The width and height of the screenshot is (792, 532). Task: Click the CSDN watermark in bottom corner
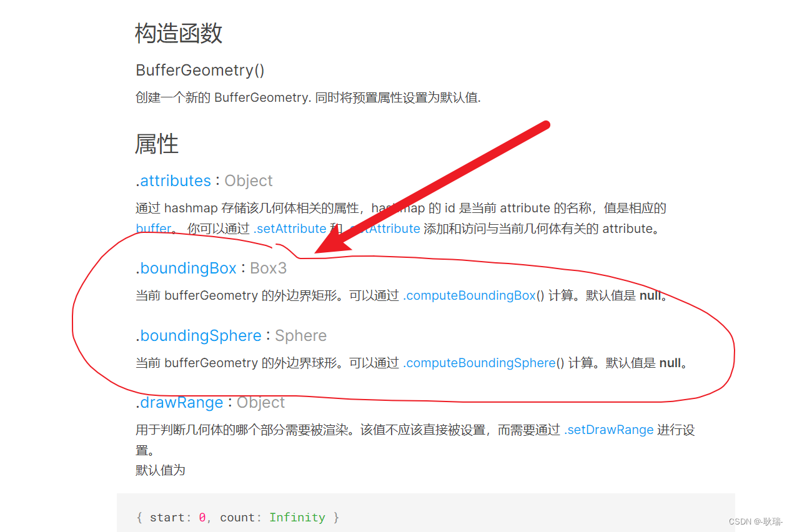(756, 521)
